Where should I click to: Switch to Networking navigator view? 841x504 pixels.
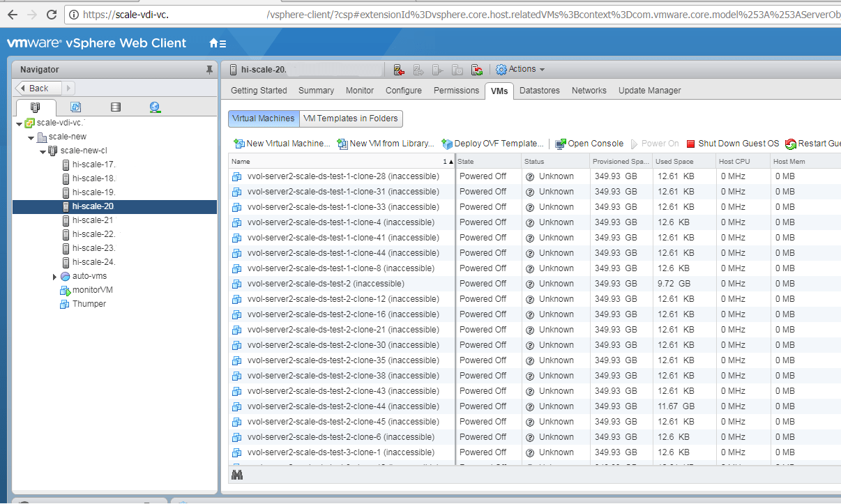pos(155,107)
